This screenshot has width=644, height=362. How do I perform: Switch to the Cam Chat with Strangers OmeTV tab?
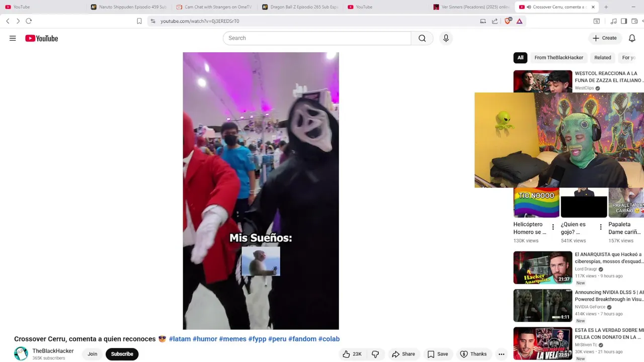click(214, 7)
